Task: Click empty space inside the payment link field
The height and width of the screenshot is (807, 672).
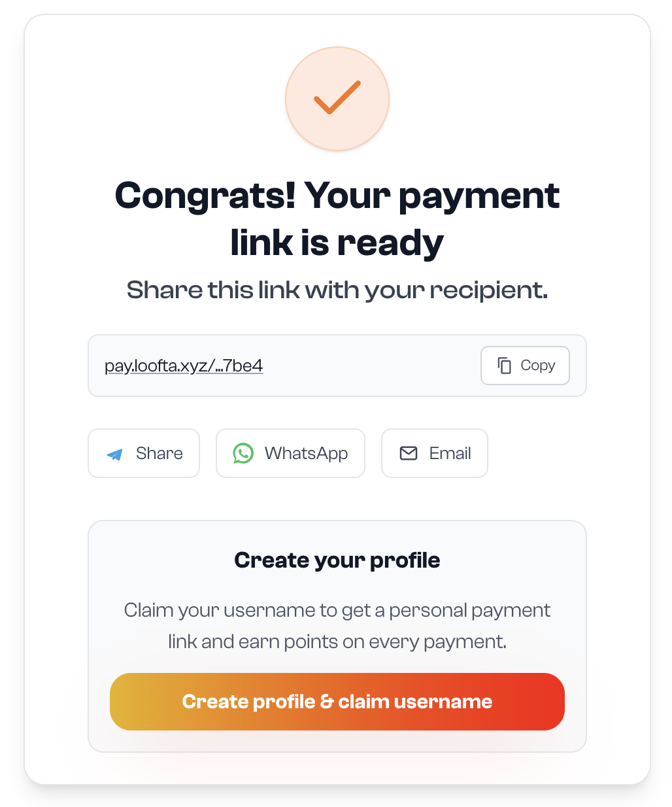Action: click(x=373, y=366)
